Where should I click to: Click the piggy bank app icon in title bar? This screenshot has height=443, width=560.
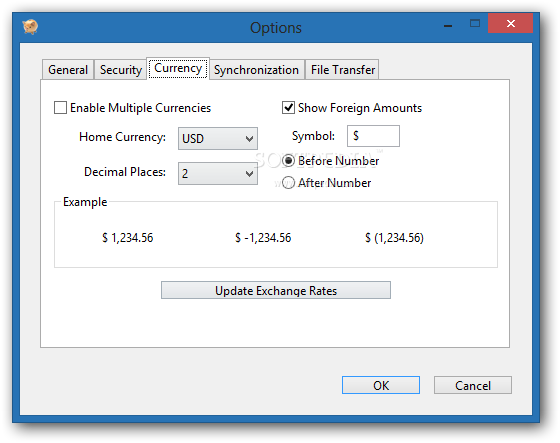point(30,27)
